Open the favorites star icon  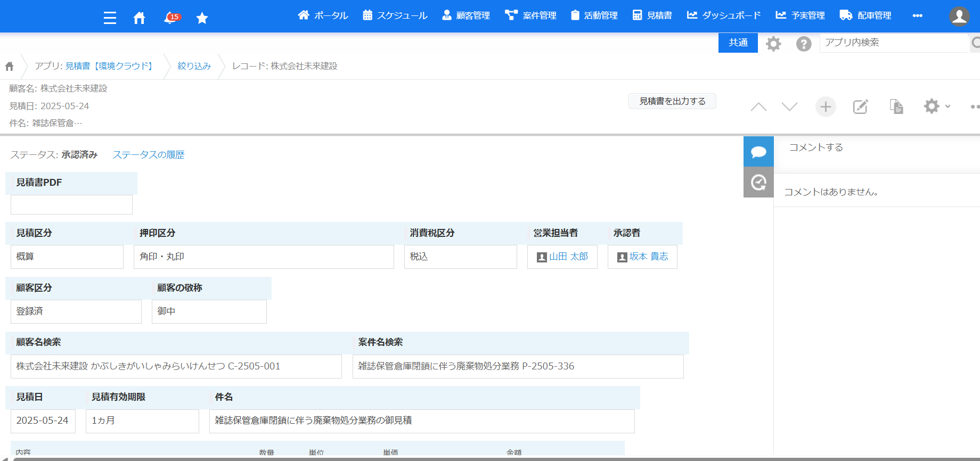click(202, 18)
